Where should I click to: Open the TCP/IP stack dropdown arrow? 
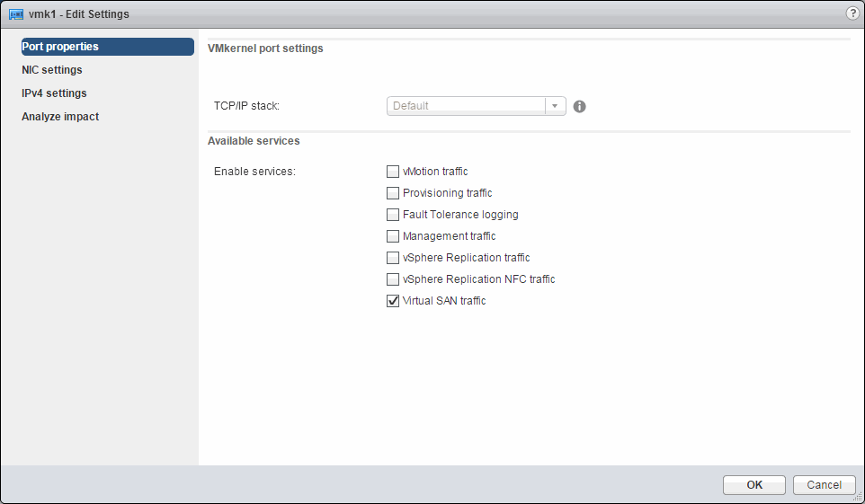coord(556,106)
